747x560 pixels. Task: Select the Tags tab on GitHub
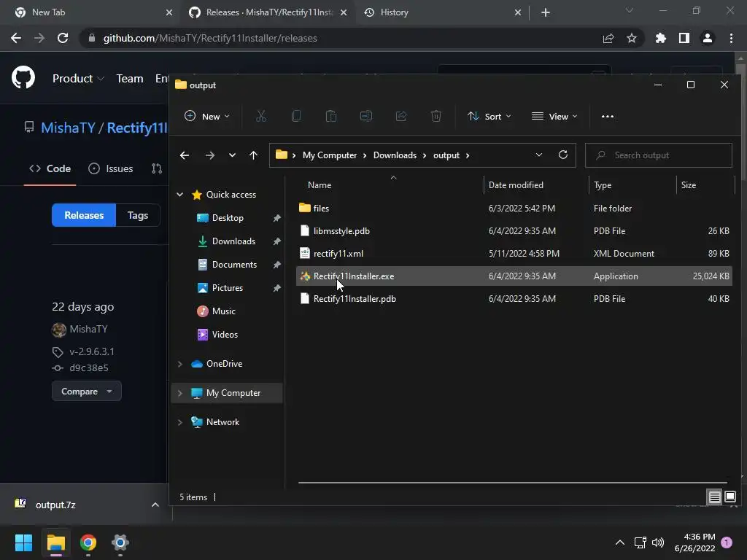[138, 215]
